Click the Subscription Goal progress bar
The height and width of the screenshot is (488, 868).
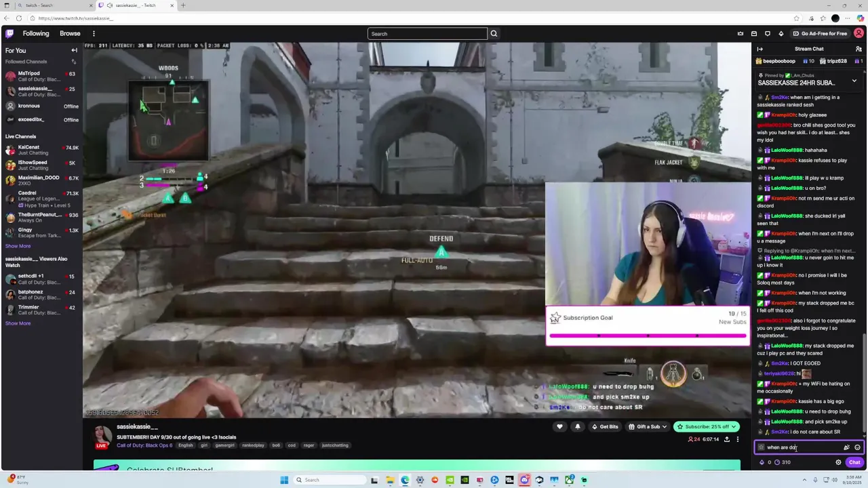tap(648, 335)
